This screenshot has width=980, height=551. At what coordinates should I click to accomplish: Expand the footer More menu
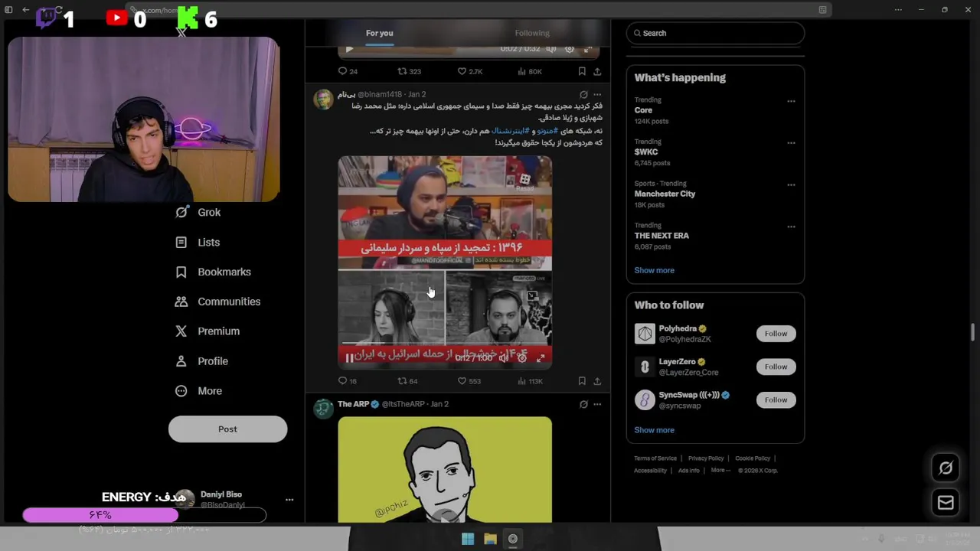coord(720,471)
